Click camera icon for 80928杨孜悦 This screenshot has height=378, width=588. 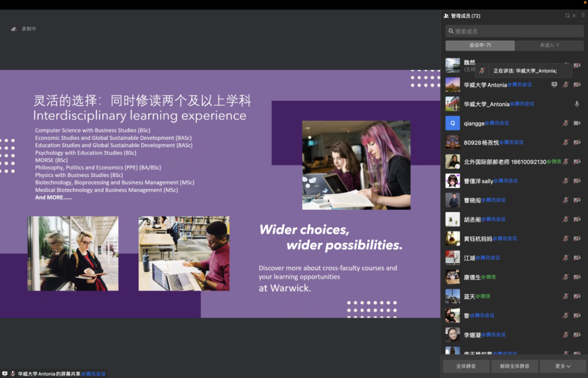coord(577,142)
